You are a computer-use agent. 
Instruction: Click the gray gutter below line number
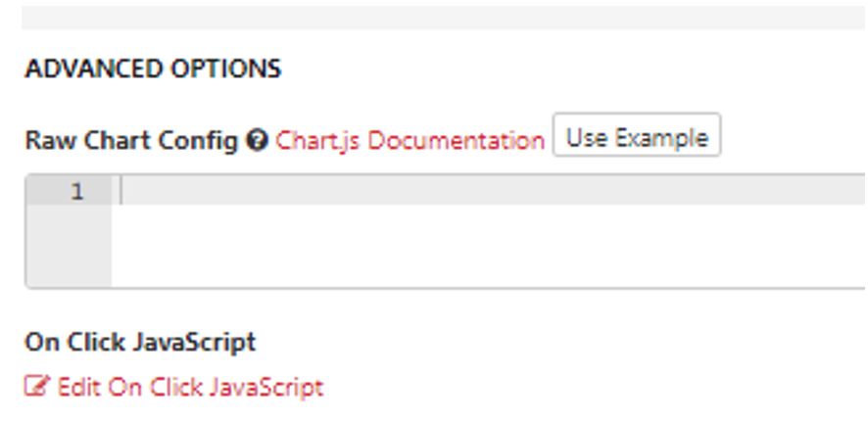pyautogui.click(x=70, y=246)
